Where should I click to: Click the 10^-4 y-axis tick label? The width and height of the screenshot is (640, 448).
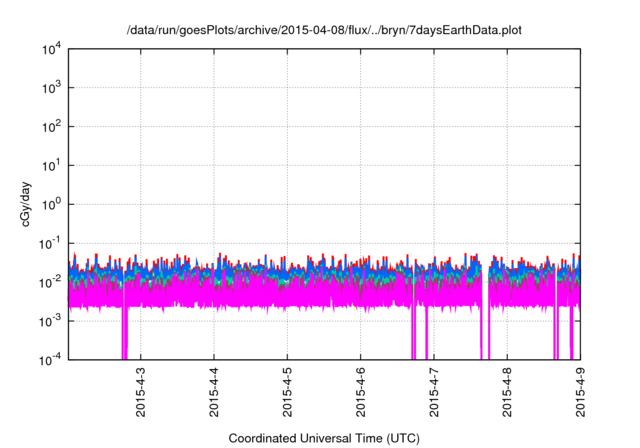[50, 360]
